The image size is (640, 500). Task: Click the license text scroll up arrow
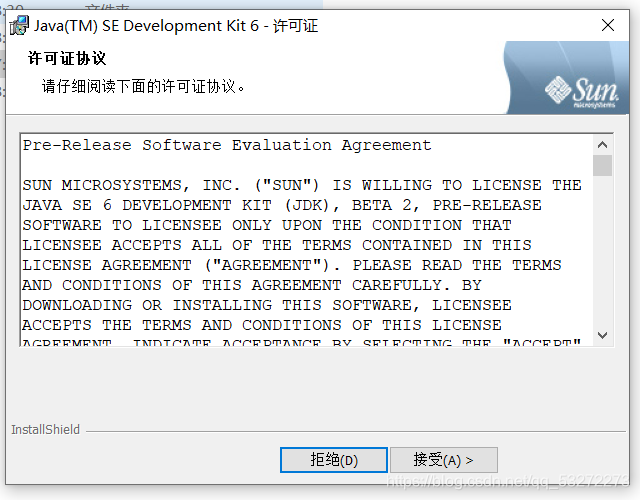[602, 145]
